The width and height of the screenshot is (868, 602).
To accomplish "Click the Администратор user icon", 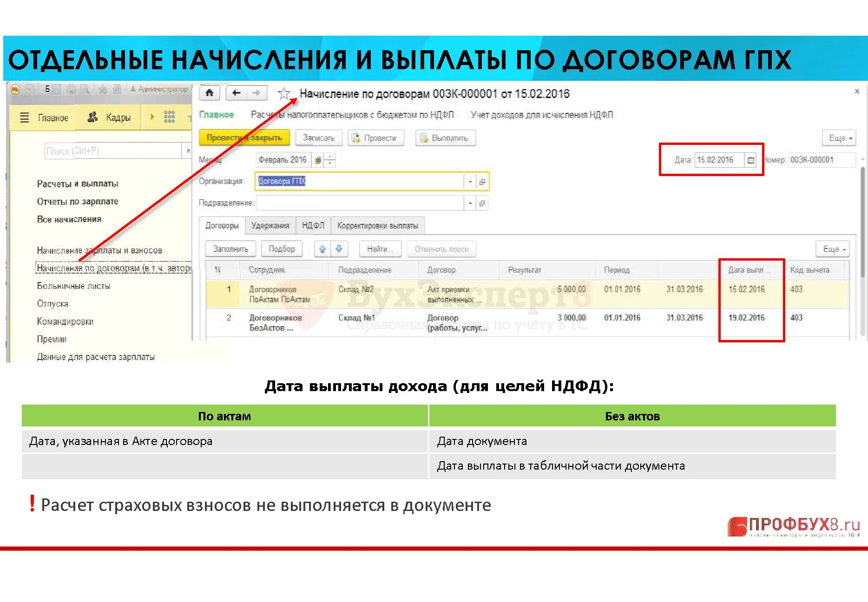I will [x=133, y=89].
